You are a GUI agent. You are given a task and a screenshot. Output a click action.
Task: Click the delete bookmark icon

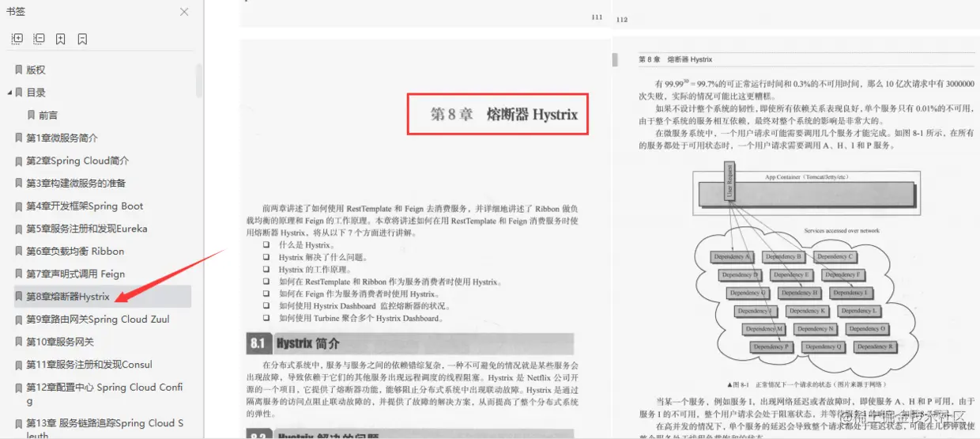coord(83,39)
